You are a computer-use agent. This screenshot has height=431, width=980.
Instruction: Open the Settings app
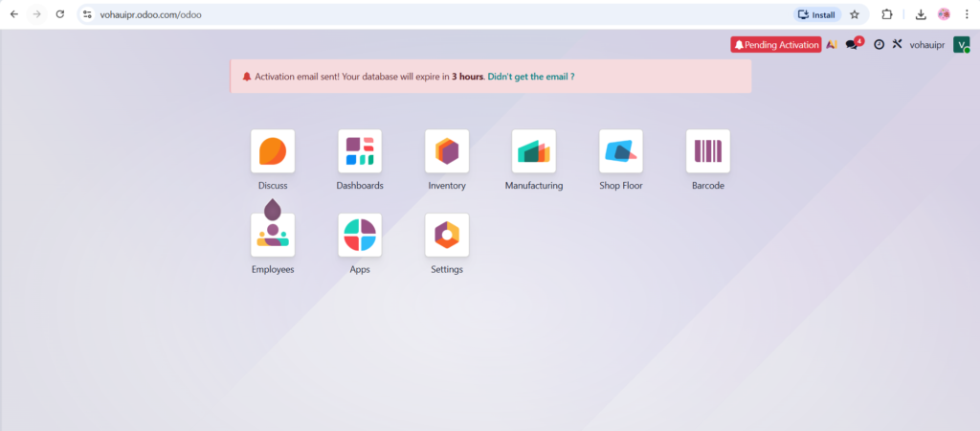(x=447, y=236)
